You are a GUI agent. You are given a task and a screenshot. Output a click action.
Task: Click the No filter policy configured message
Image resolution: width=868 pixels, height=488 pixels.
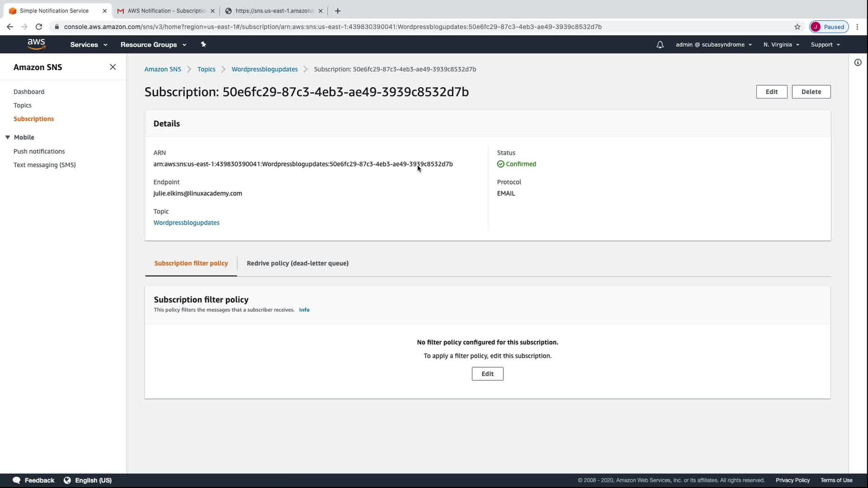tap(487, 342)
